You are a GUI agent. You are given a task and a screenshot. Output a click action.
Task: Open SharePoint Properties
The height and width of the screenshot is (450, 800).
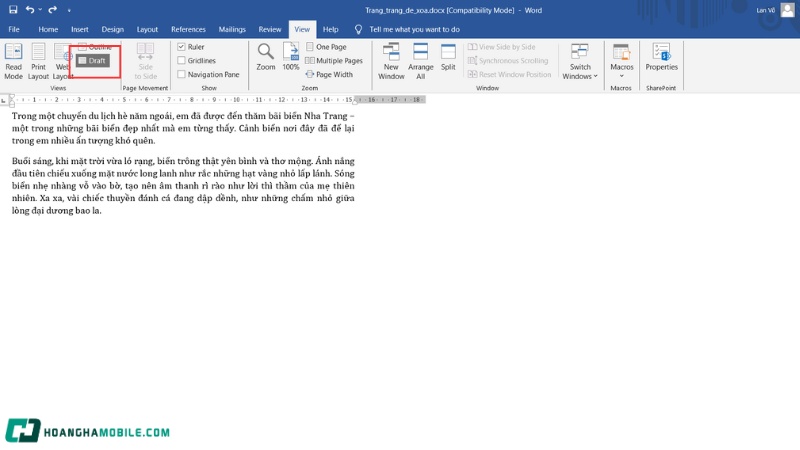point(661,56)
